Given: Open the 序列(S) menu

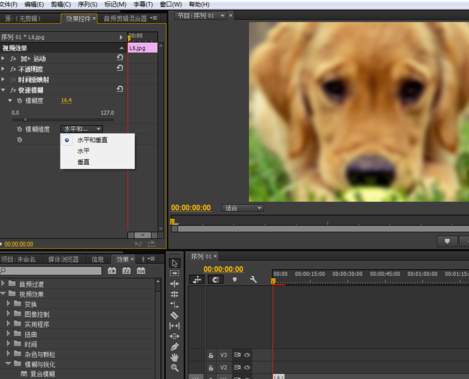Looking at the screenshot, I should click(x=87, y=4).
